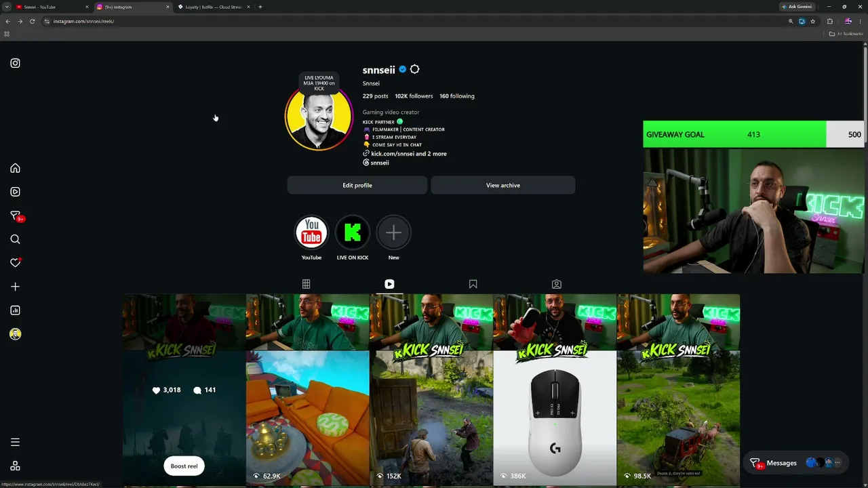The width and height of the screenshot is (868, 488).
Task: Open the 160 following list
Action: pos(457,96)
